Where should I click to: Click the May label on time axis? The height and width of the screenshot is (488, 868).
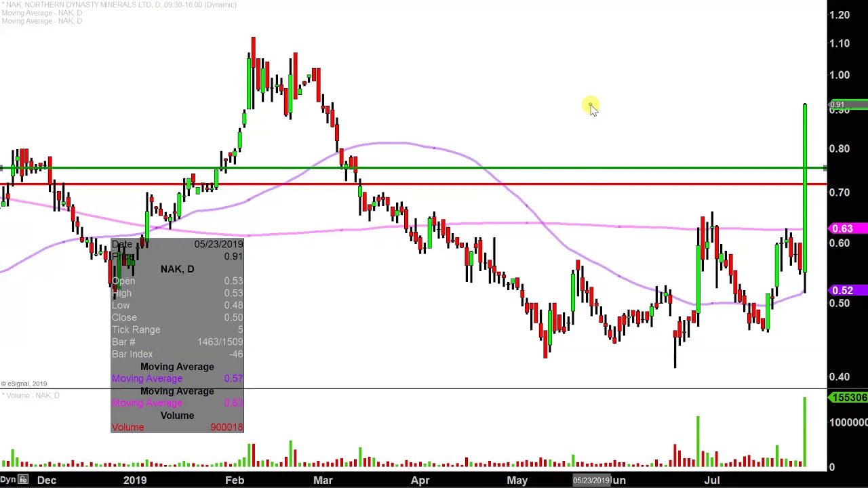[x=517, y=480]
